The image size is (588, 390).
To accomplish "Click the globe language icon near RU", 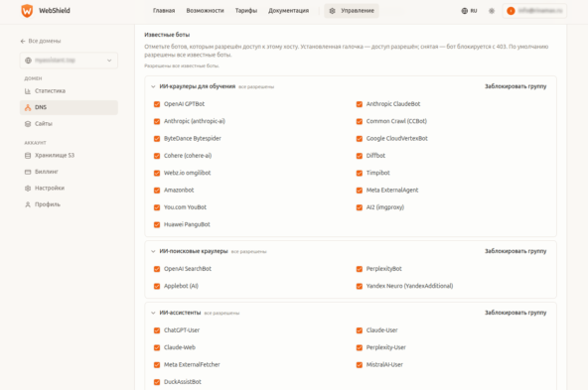I will click(464, 11).
